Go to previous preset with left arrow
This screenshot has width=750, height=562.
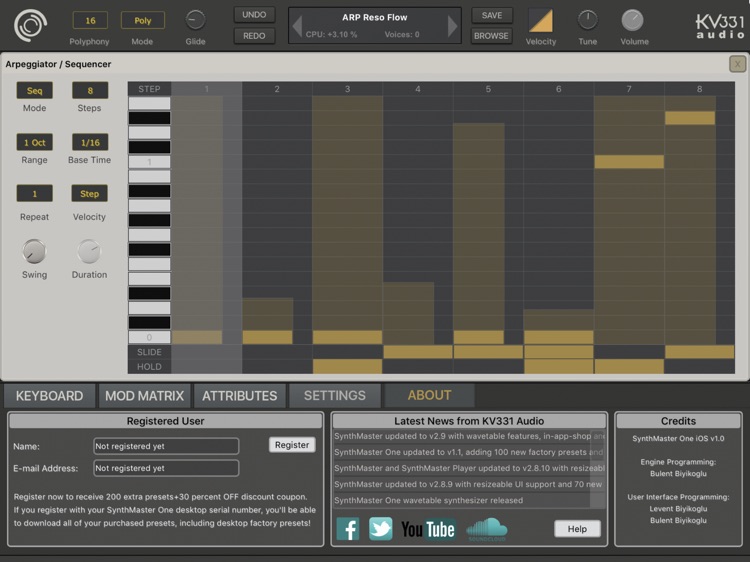coord(298,26)
